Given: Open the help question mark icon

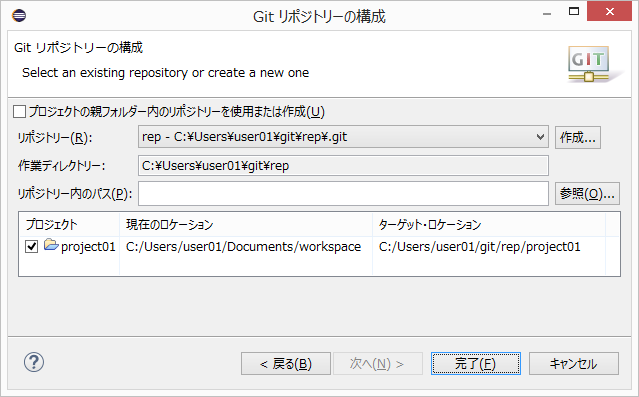Looking at the screenshot, I should [34, 362].
